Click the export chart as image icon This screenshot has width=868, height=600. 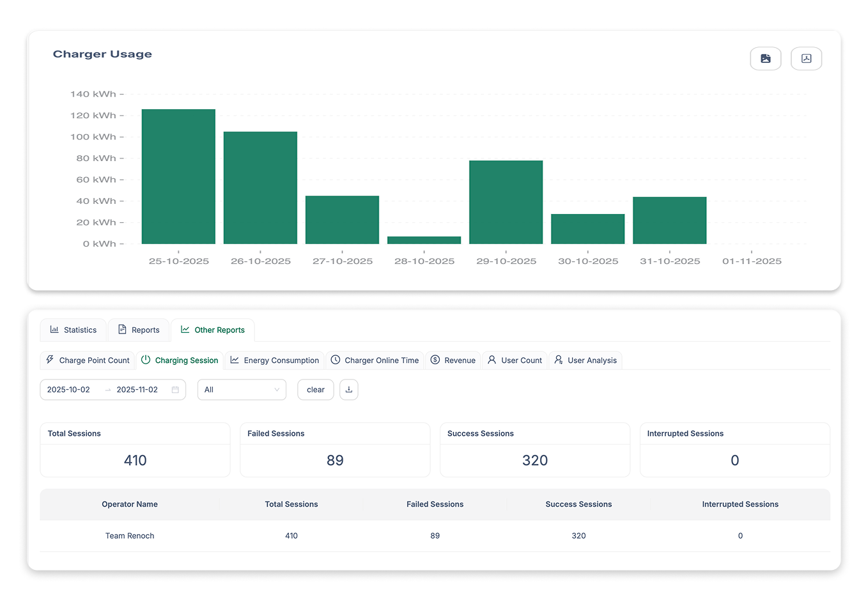[765, 58]
